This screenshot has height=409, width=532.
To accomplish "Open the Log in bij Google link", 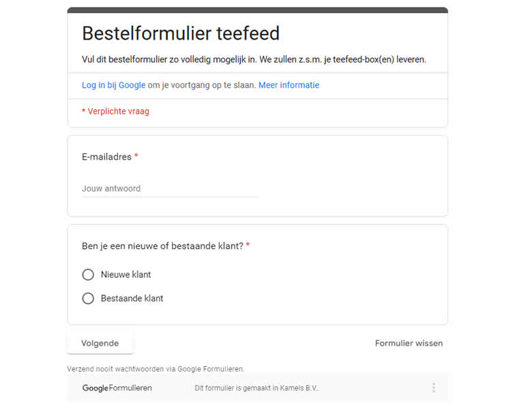I will (x=113, y=85).
